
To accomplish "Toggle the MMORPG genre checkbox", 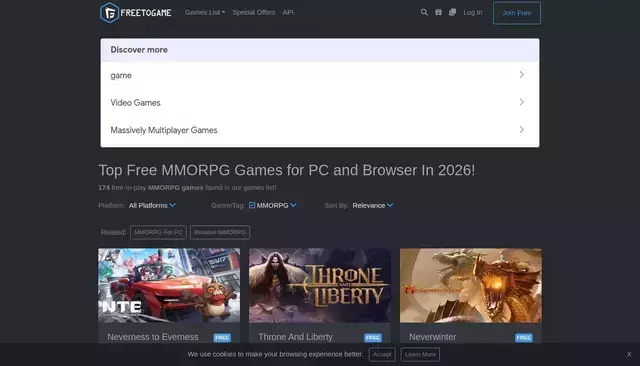I will click(252, 205).
